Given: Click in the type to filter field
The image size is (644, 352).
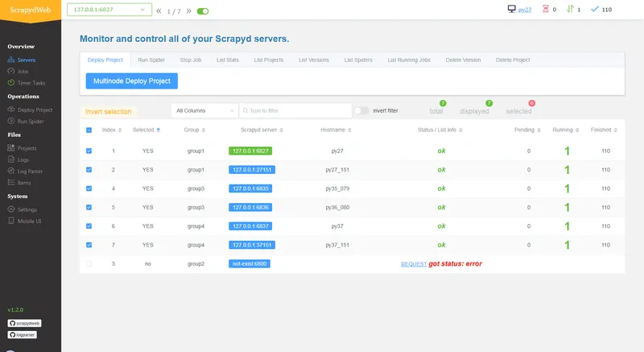Looking at the screenshot, I should pyautogui.click(x=295, y=110).
